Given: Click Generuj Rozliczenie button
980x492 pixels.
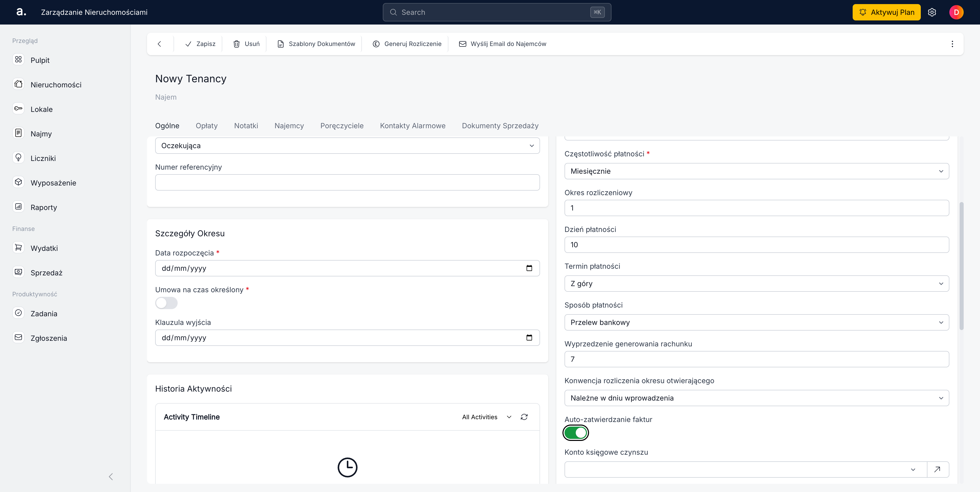Looking at the screenshot, I should pyautogui.click(x=407, y=44).
